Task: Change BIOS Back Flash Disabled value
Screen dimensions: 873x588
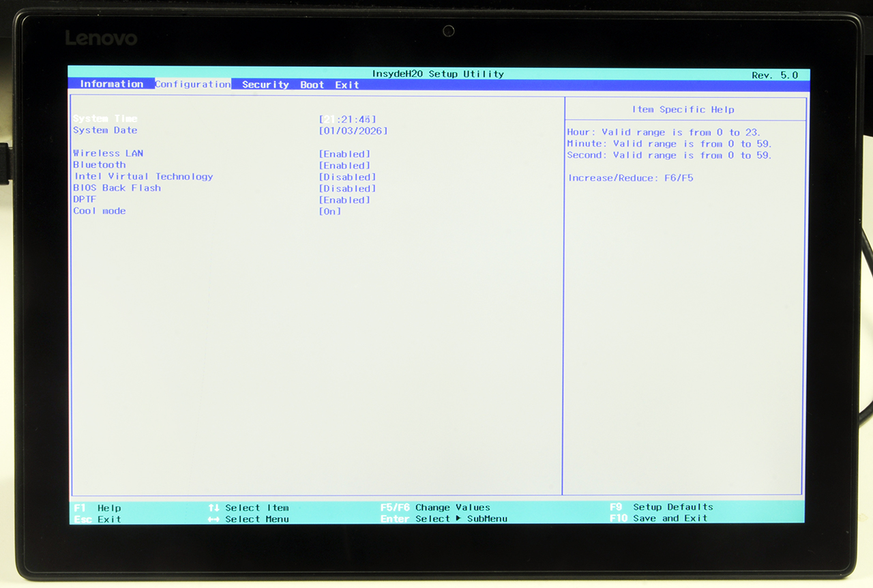Action: pos(347,188)
